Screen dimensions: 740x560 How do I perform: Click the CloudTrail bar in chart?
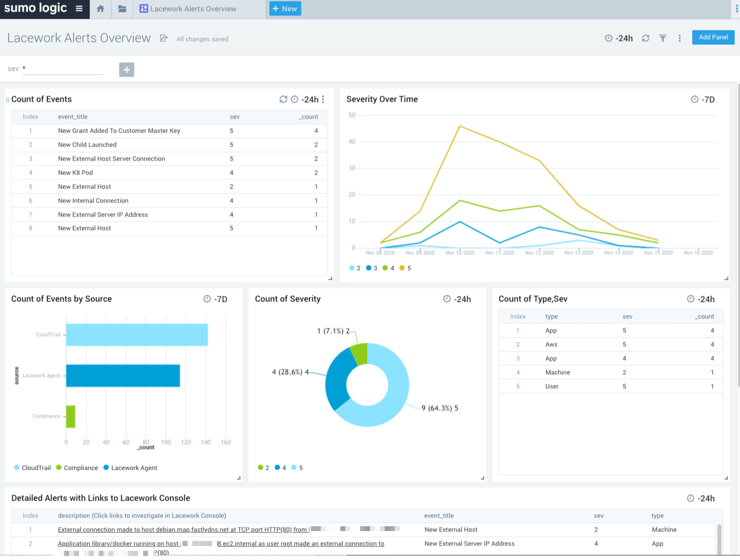pyautogui.click(x=137, y=335)
